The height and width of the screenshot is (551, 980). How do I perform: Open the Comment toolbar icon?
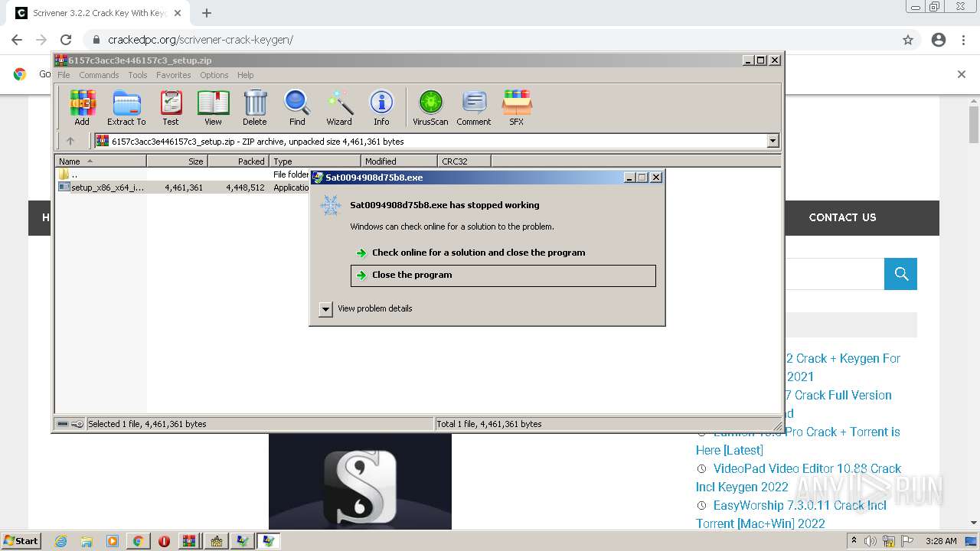tap(474, 108)
